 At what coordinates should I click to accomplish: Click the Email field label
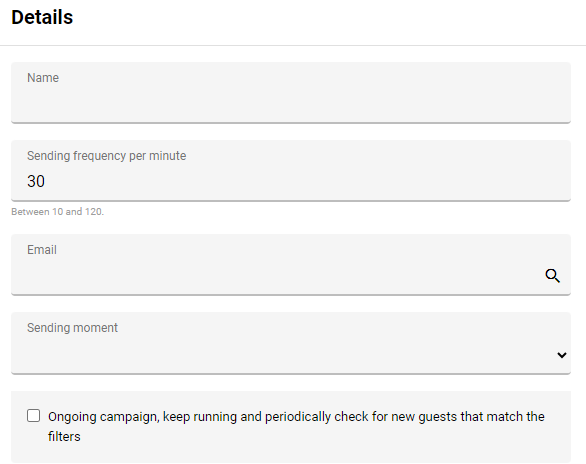[42, 250]
